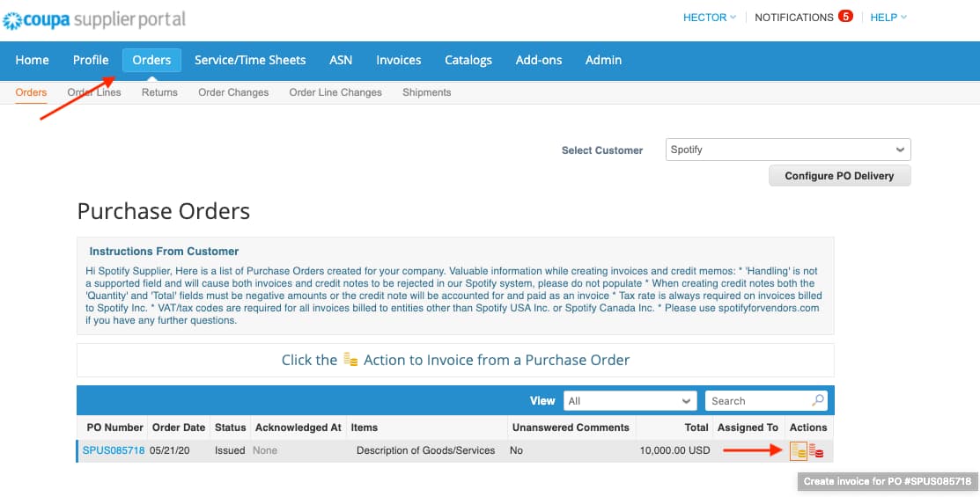Open the View filter dropdown
Viewport: 980px width, 497px height.
(630, 401)
